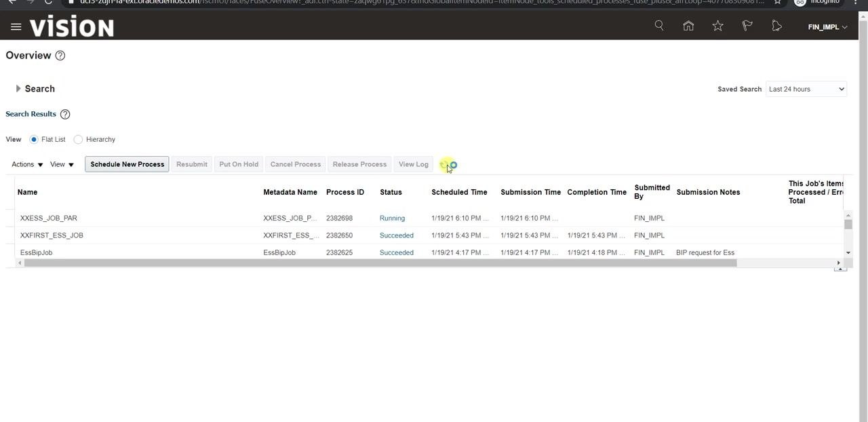
Task: Expand the Search panel
Action: point(18,89)
